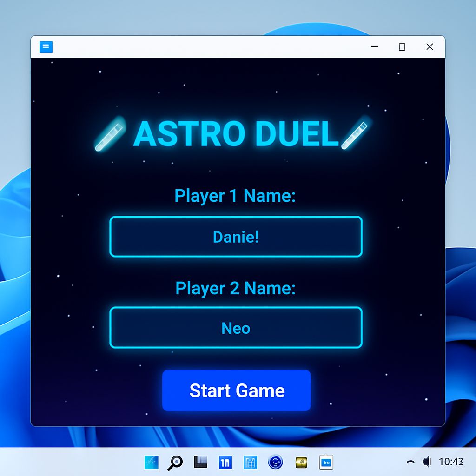Open the round blue circle app on taskbar

275,463
